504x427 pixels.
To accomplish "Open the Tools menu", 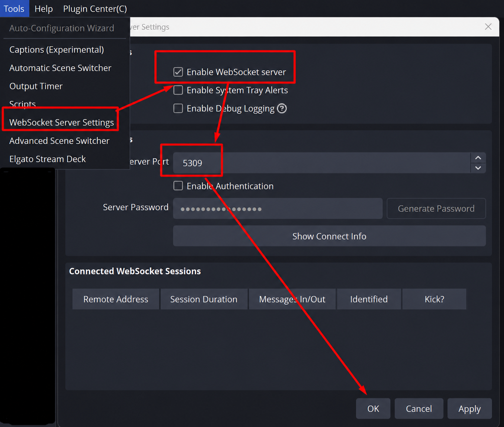I will point(14,9).
